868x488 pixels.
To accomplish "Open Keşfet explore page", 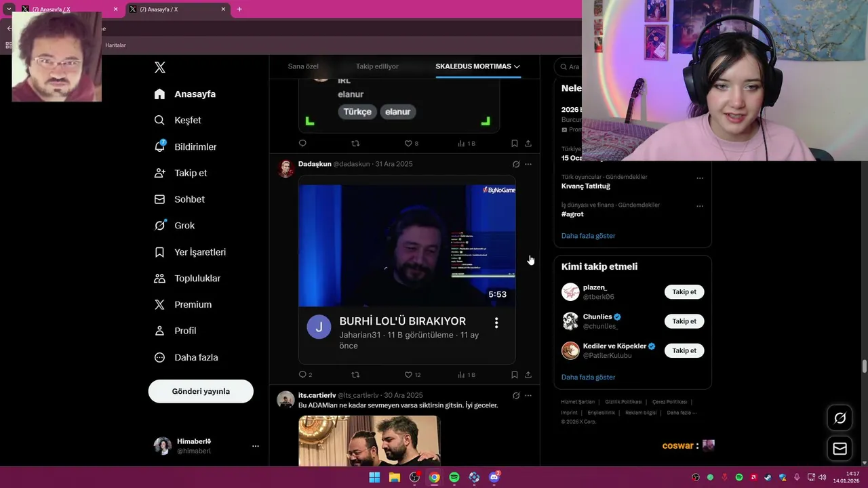I will tap(178, 120).
